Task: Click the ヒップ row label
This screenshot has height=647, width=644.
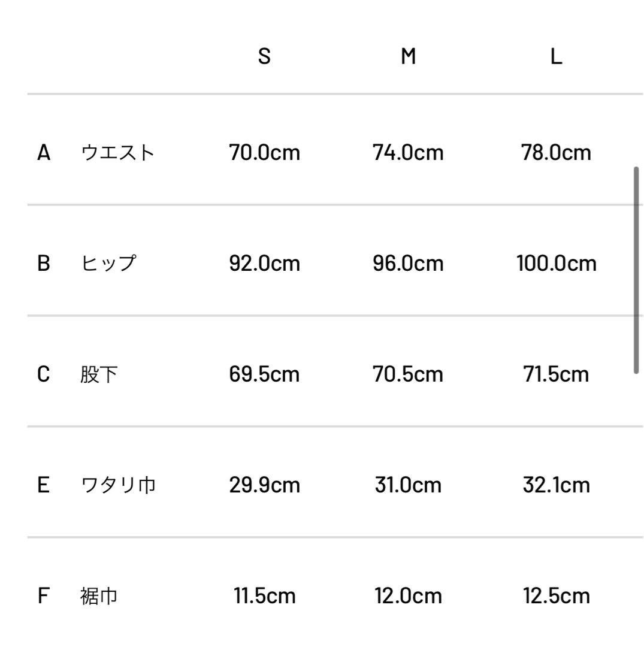Action: click(x=108, y=264)
